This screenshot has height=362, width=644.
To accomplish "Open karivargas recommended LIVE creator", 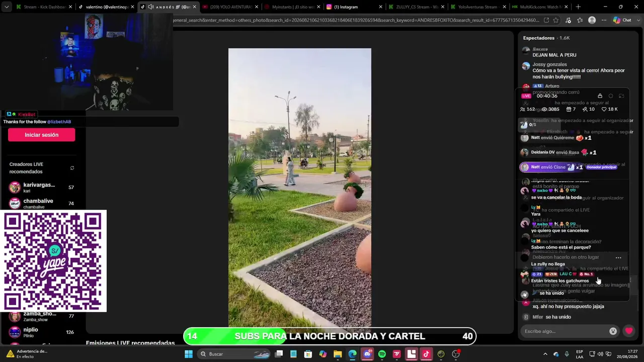I will [42, 188].
